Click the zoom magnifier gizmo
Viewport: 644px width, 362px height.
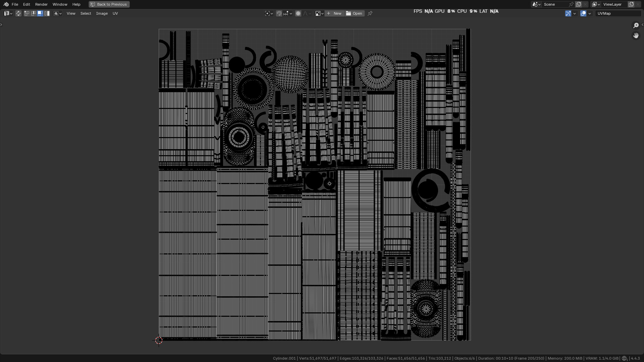point(636,25)
